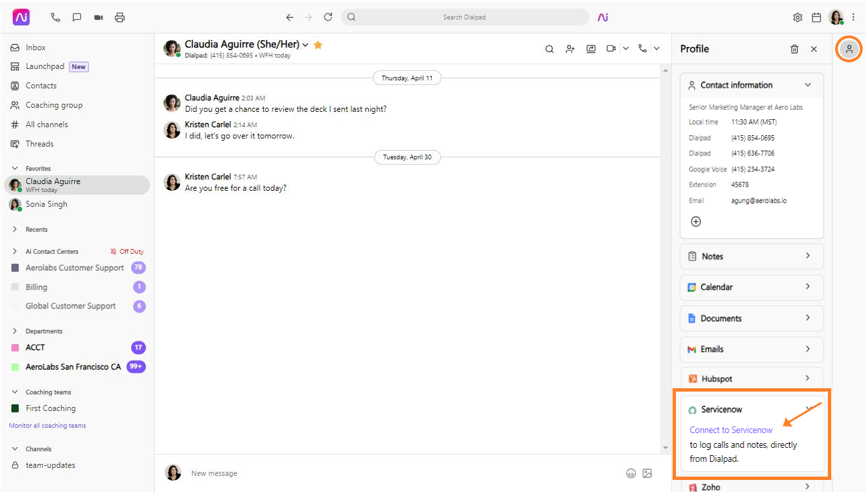
Task: Click email agung@aerolabs.io
Action: coord(759,201)
